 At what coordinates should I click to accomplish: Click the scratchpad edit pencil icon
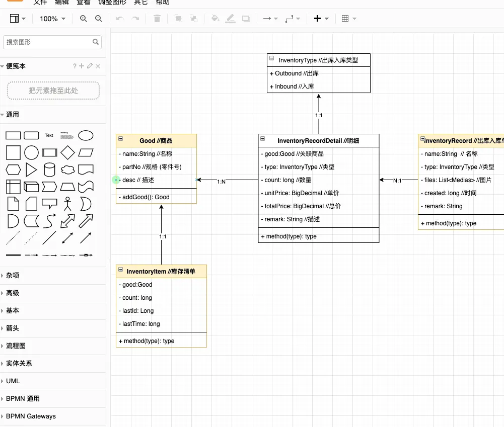[90, 66]
